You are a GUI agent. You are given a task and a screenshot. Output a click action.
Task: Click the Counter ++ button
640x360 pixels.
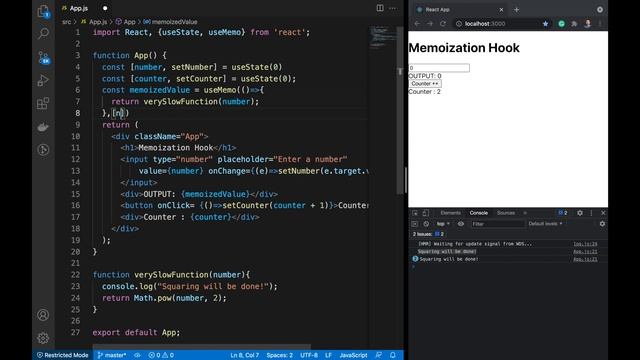click(x=425, y=84)
